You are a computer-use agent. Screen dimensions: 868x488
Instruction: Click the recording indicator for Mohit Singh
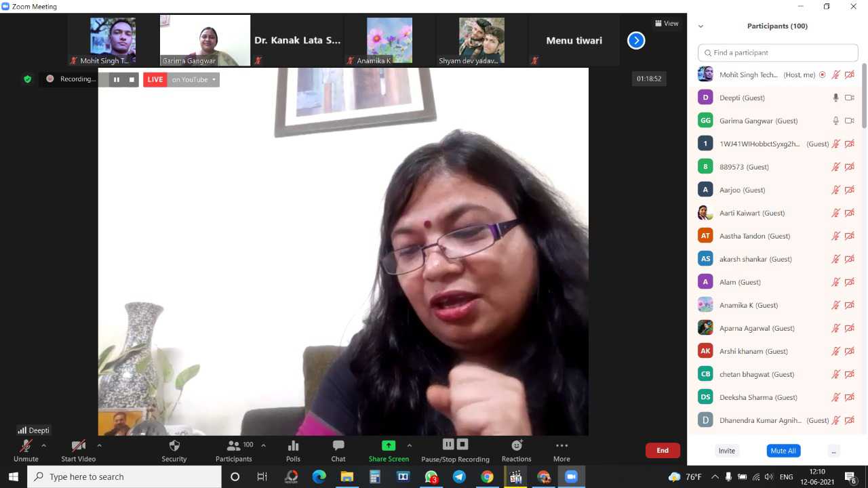coord(823,75)
